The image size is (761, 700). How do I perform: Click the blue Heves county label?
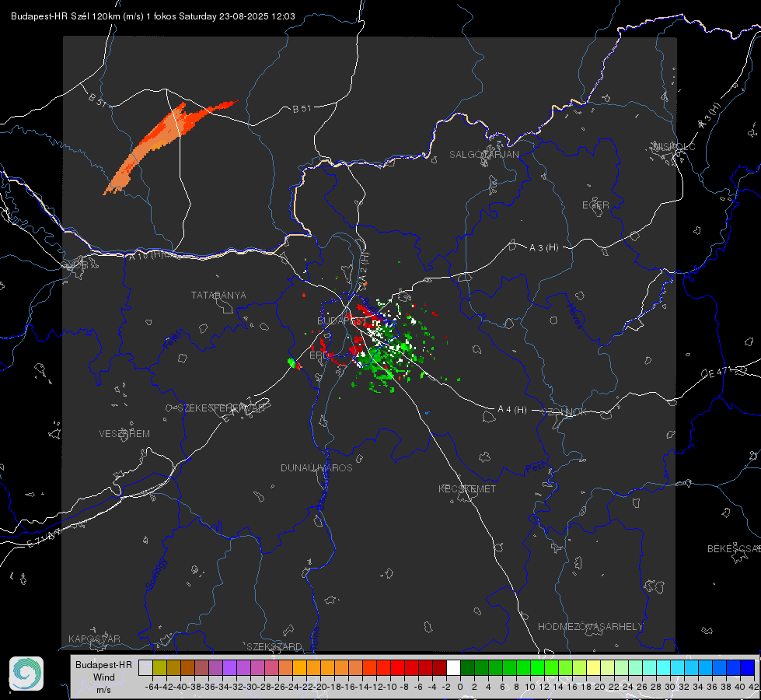point(574,316)
